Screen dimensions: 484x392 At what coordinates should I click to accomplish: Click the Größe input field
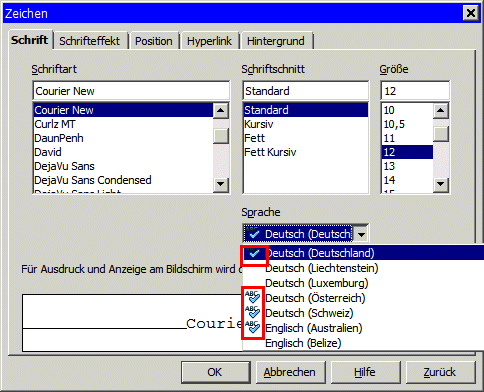point(415,91)
